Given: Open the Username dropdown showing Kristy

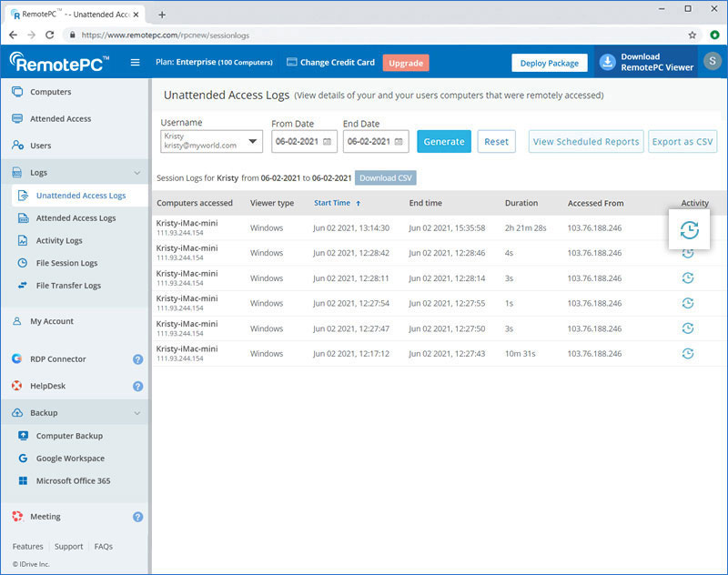Looking at the screenshot, I should coord(211,141).
